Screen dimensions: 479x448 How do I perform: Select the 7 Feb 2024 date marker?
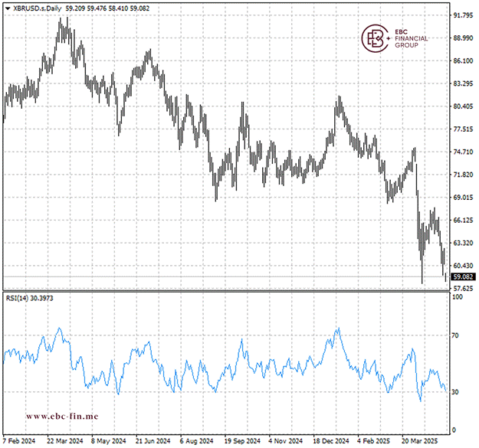point(18,441)
